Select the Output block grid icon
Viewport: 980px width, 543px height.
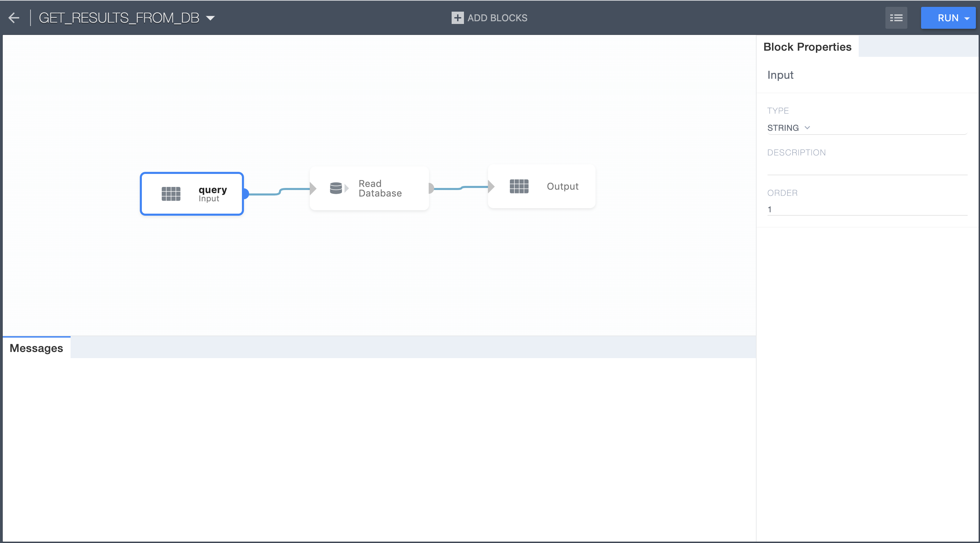click(519, 186)
